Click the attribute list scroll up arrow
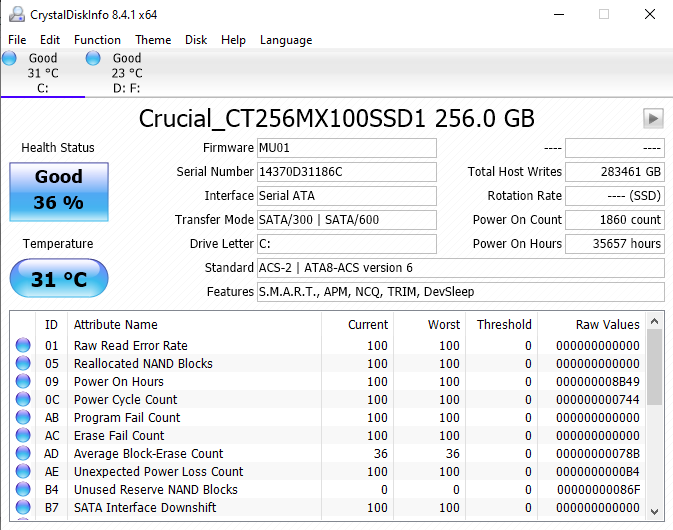 point(655,321)
